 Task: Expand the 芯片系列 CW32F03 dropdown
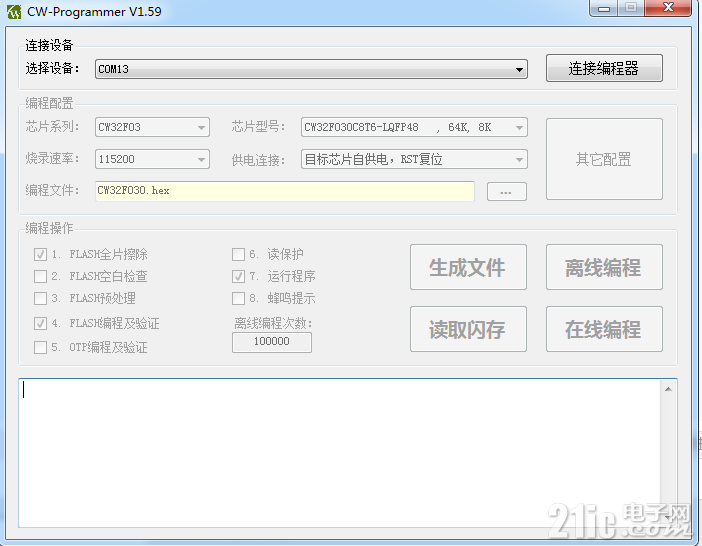pos(152,127)
